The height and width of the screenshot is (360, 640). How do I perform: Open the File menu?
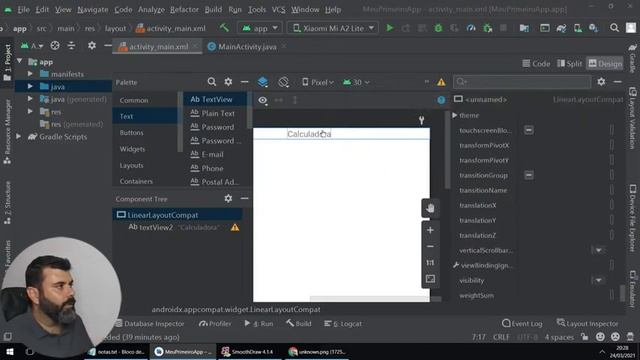pyautogui.click(x=23, y=9)
